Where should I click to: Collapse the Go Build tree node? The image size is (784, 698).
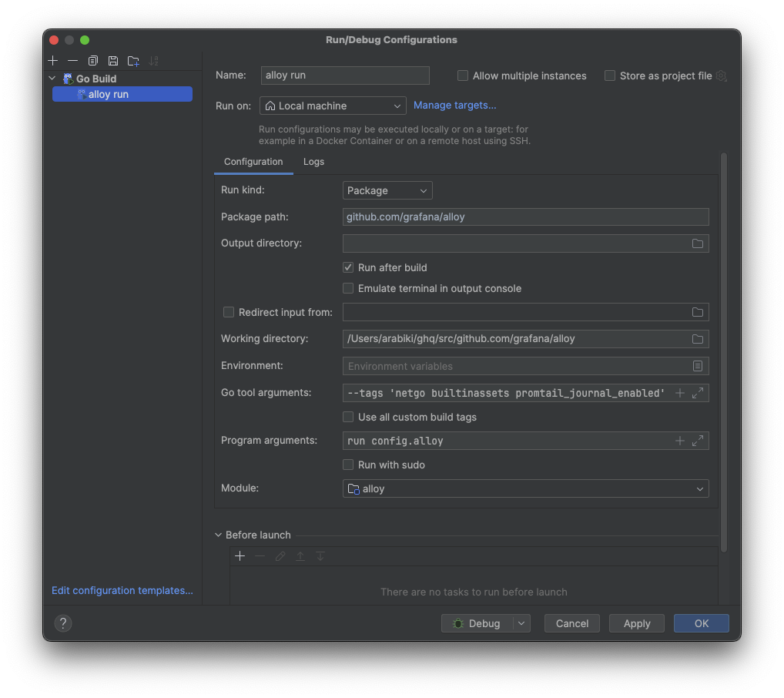pyautogui.click(x=52, y=79)
